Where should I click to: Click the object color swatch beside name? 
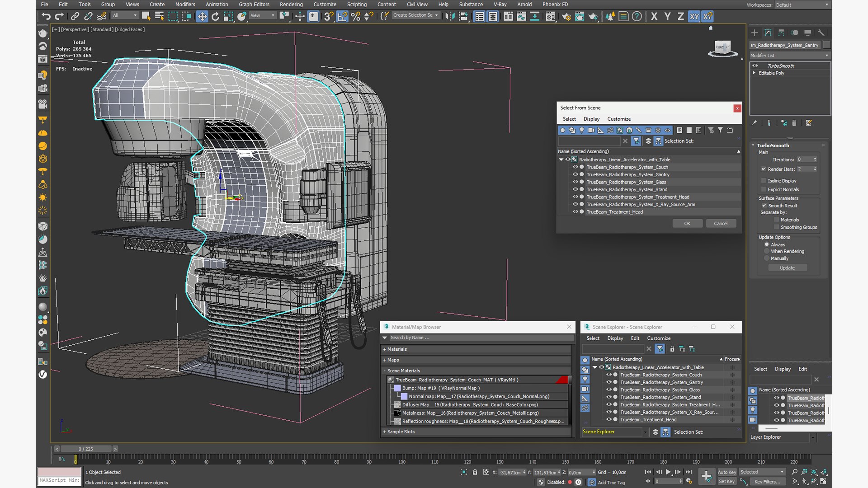[827, 45]
